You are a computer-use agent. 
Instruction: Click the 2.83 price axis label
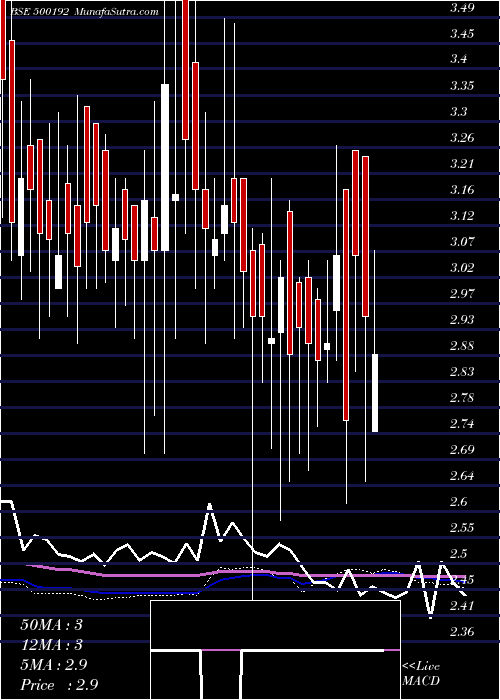tap(462, 372)
